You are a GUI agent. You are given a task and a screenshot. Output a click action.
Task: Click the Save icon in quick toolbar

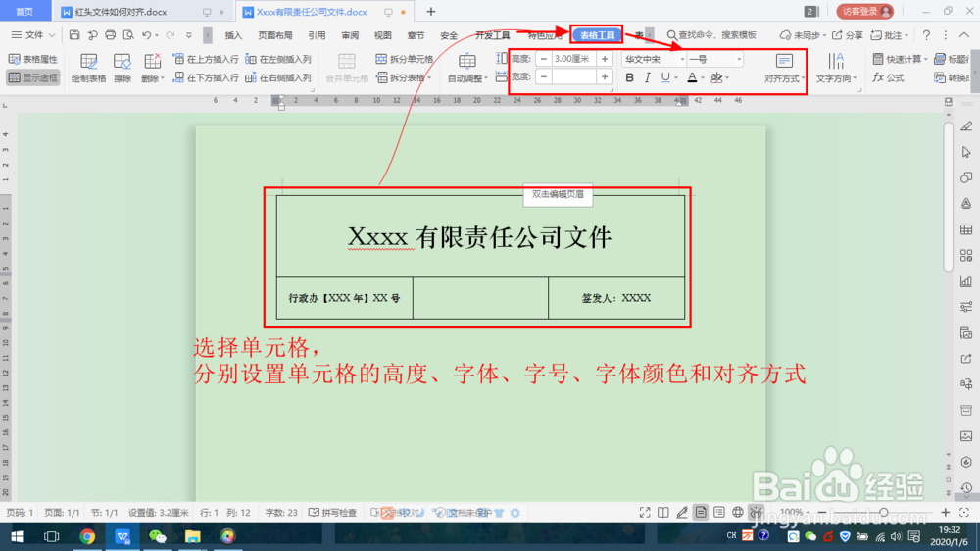(x=74, y=35)
